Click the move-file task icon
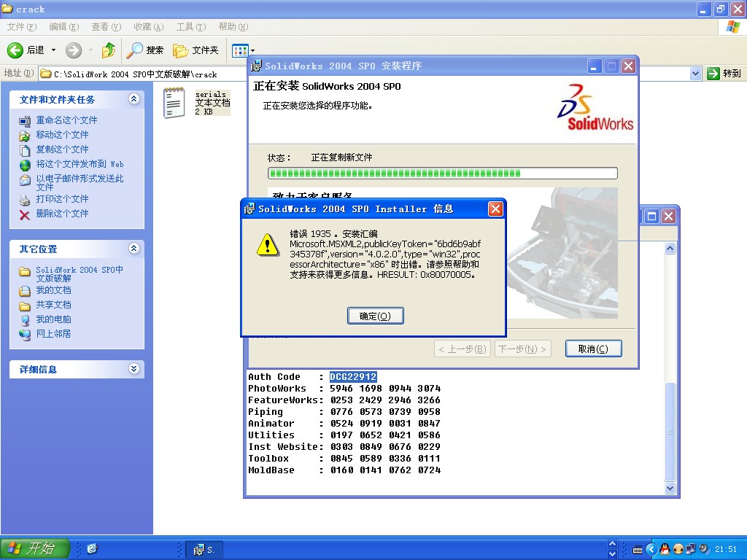 (x=25, y=136)
